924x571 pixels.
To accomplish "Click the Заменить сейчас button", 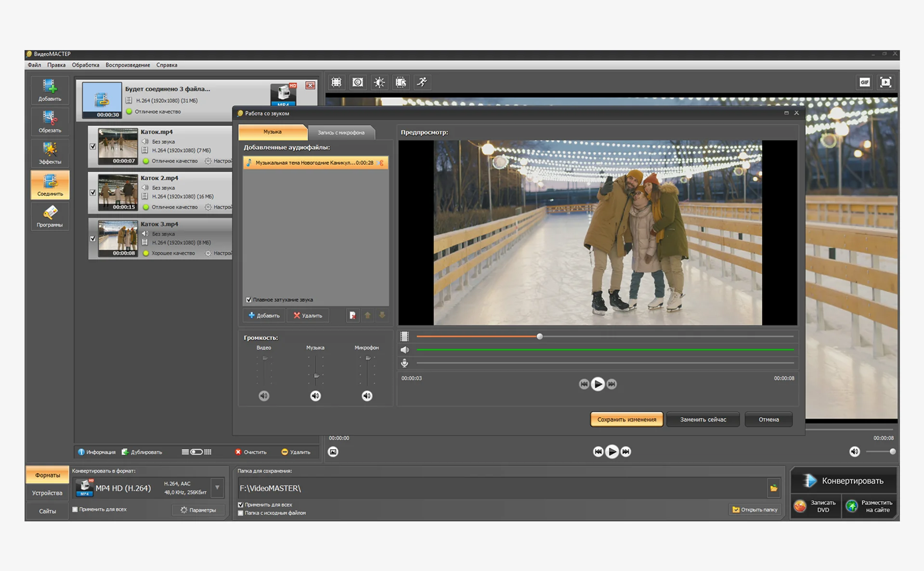I will click(x=703, y=419).
